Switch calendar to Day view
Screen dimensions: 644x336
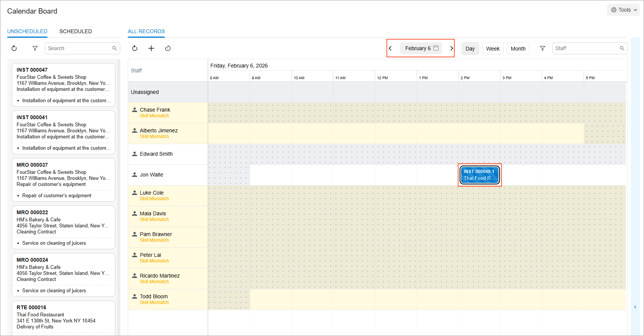(x=470, y=49)
